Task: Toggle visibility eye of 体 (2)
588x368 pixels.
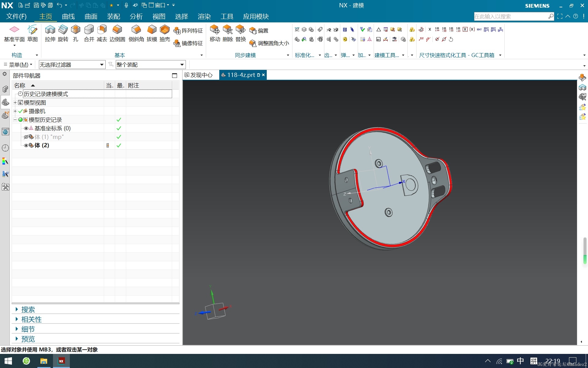Action: coord(26,146)
